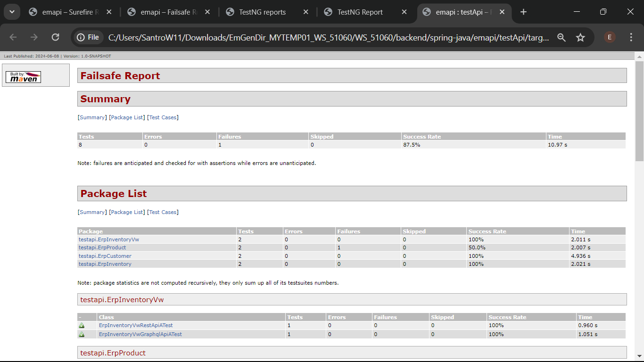Open the testapi.ErpCustomer package link
644x362 pixels.
tap(105, 256)
